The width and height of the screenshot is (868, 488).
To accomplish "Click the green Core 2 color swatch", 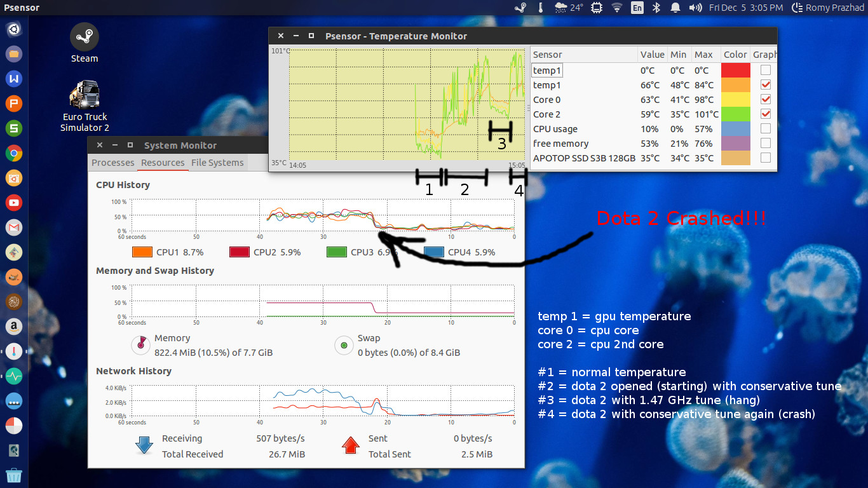I will (x=735, y=114).
